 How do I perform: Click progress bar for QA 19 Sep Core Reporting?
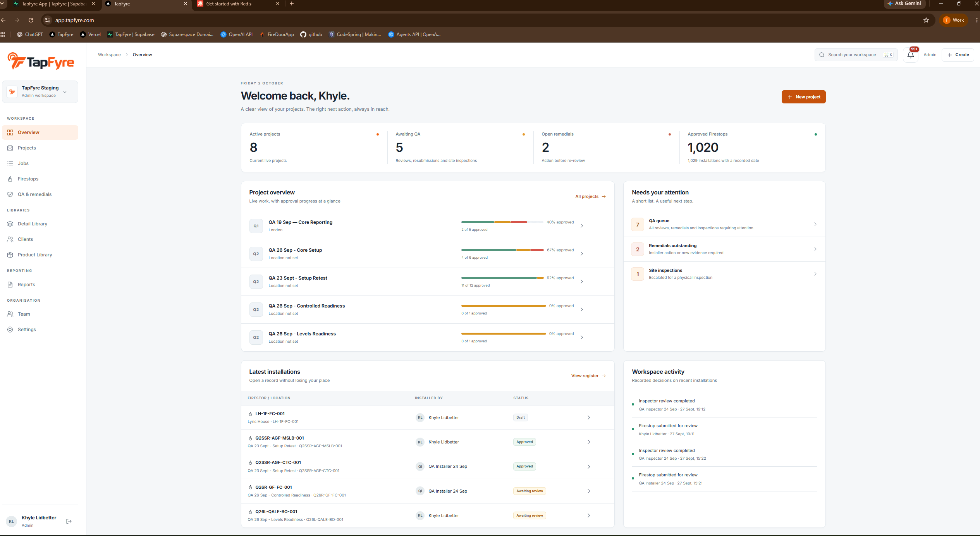tap(502, 222)
